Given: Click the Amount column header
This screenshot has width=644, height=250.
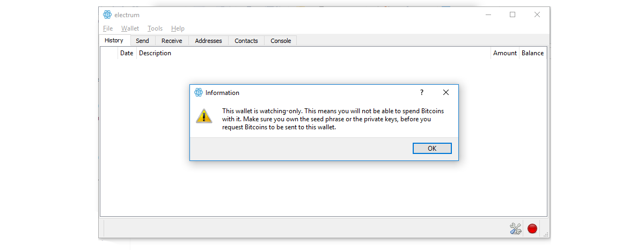Looking at the screenshot, I should tap(505, 53).
